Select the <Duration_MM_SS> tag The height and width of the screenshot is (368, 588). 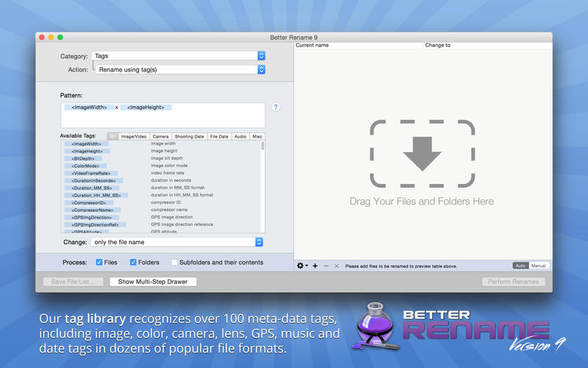(x=92, y=188)
